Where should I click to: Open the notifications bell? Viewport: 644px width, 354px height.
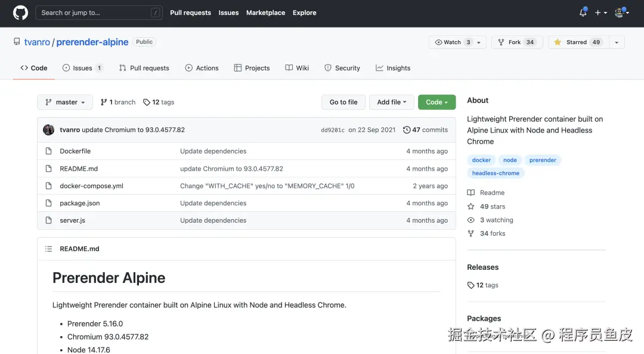tap(583, 13)
